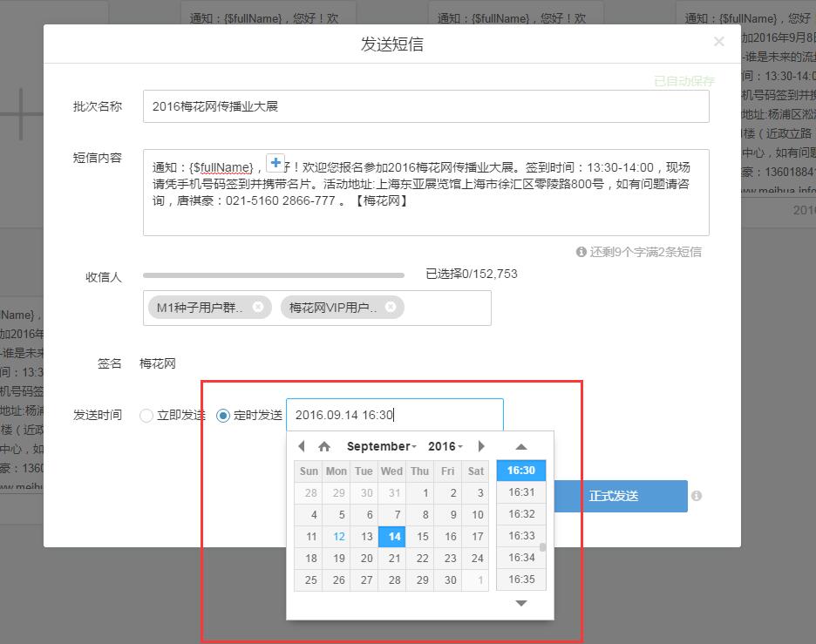Remove the M1种子用户群 recipient tag
Screen dimensions: 816x644
click(x=258, y=307)
